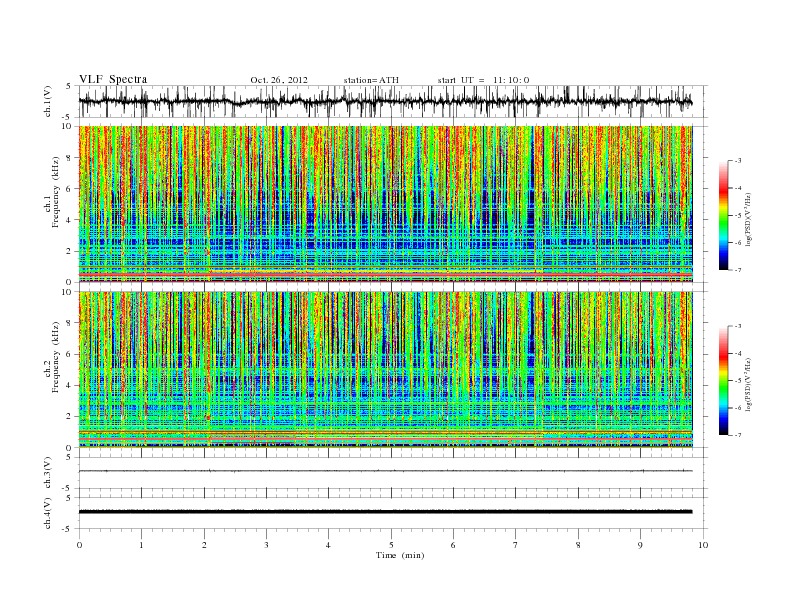
Task: Click the "-3" label on ch.1 color bar
Action: coord(737,161)
